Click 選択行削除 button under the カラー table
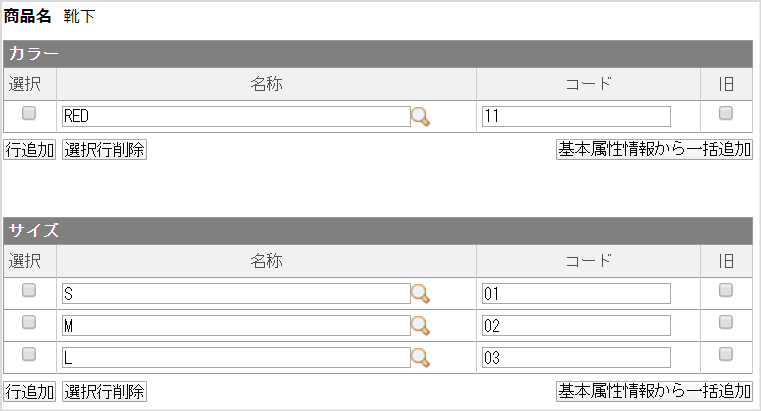Image resolution: width=761 pixels, height=411 pixels. (x=104, y=149)
